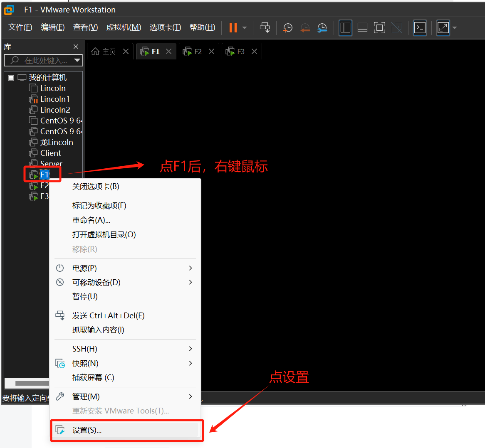Open the 查看(V) menu
Image resolution: width=485 pixels, height=448 pixels.
(85, 27)
